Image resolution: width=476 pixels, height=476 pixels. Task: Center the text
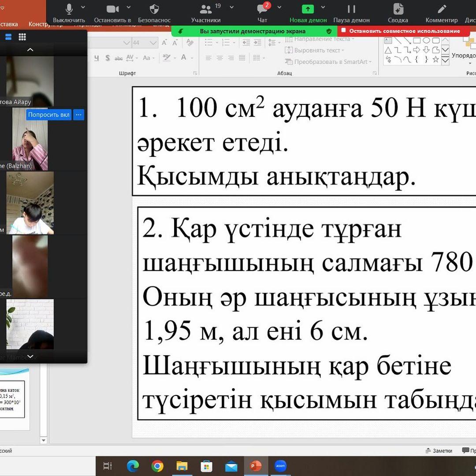219,58
